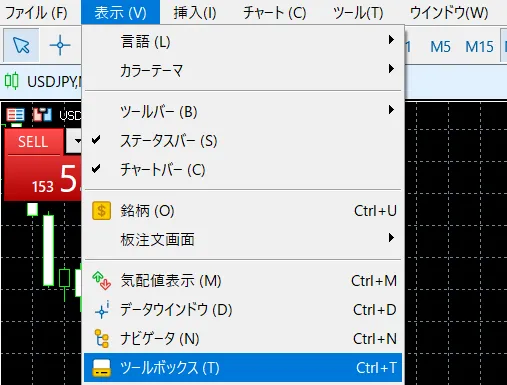Click the red SELL button
Viewport: 507px width, 385px height.
(33, 142)
